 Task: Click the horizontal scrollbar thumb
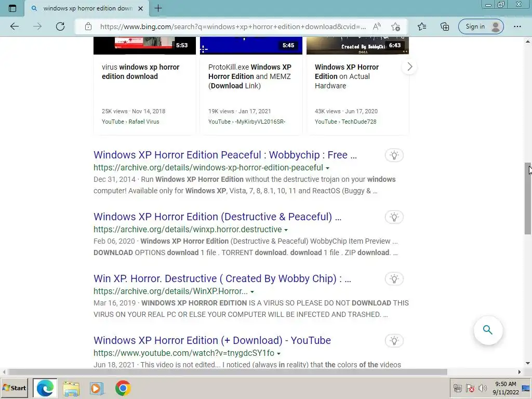pyautogui.click(x=227, y=372)
